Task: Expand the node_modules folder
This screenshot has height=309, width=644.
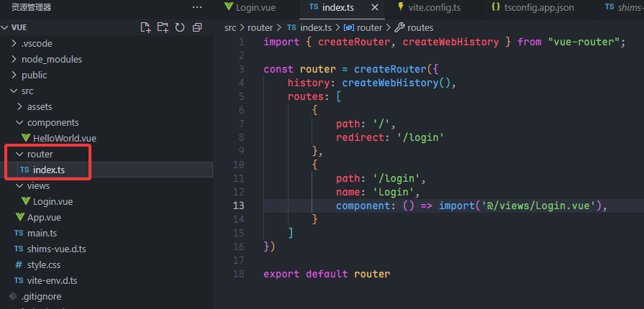Action: 51,59
